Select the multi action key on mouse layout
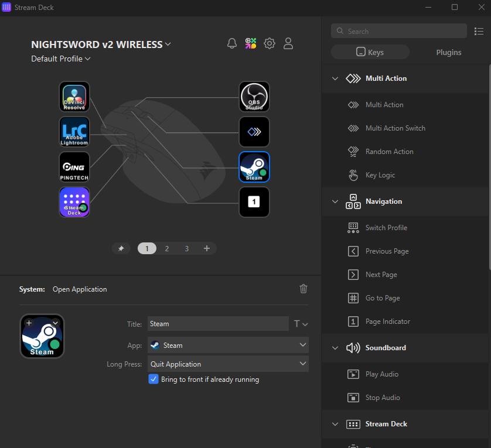Screen dimensions: 491x448 tap(254, 132)
